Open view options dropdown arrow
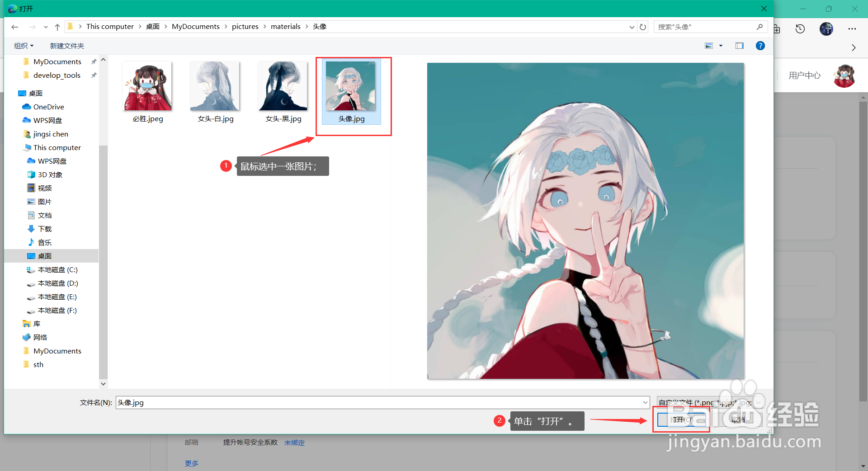 tap(721, 46)
